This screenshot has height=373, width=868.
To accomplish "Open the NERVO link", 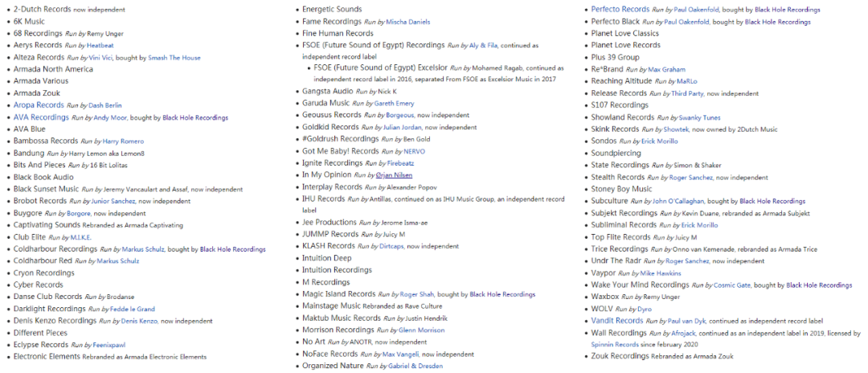I will [415, 151].
